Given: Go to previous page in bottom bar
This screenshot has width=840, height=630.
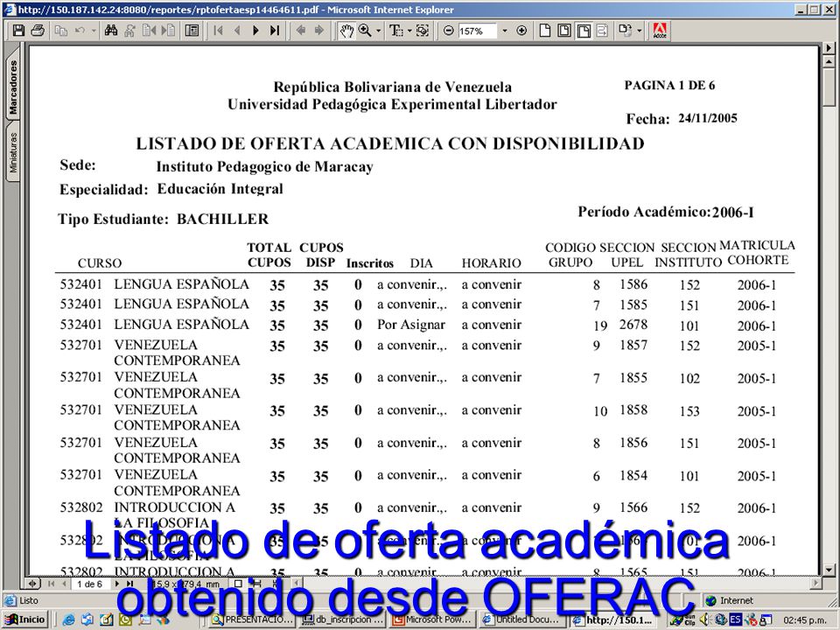Looking at the screenshot, I should click(64, 584).
